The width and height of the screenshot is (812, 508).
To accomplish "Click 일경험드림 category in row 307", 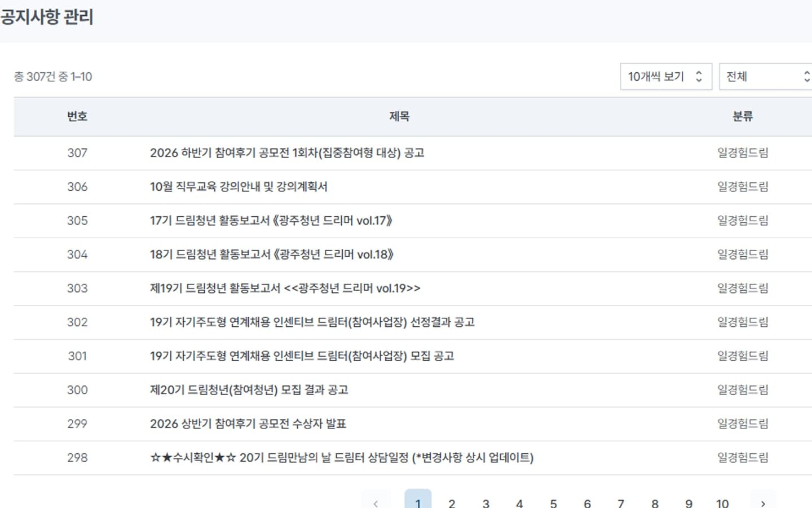I will click(x=743, y=153).
